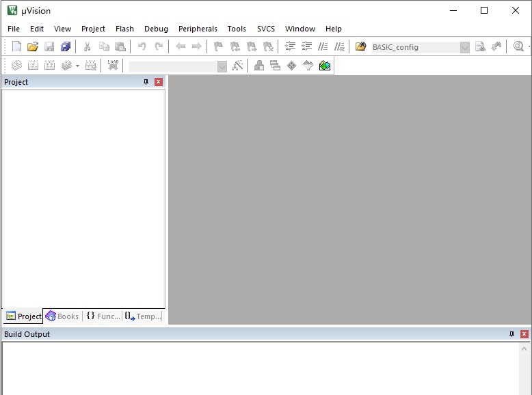Click Build Output scrollbar up arrow
This screenshot has width=532, height=395.
[524, 349]
